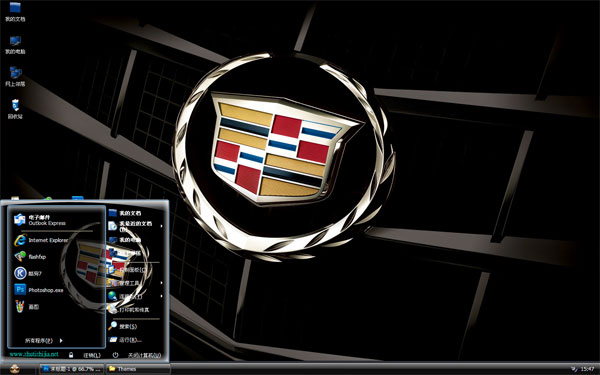This screenshot has height=375, width=600.
Task: Select the Network Places desktop icon
Action: coord(15,77)
